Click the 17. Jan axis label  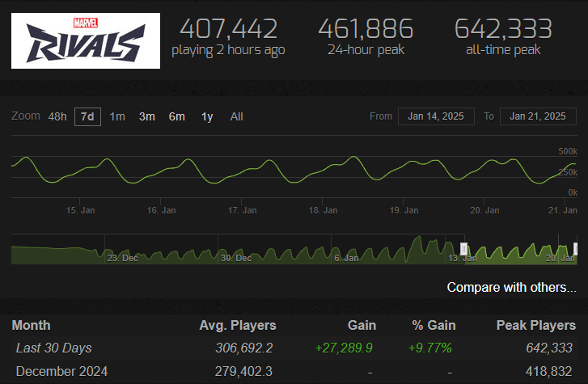[243, 210]
